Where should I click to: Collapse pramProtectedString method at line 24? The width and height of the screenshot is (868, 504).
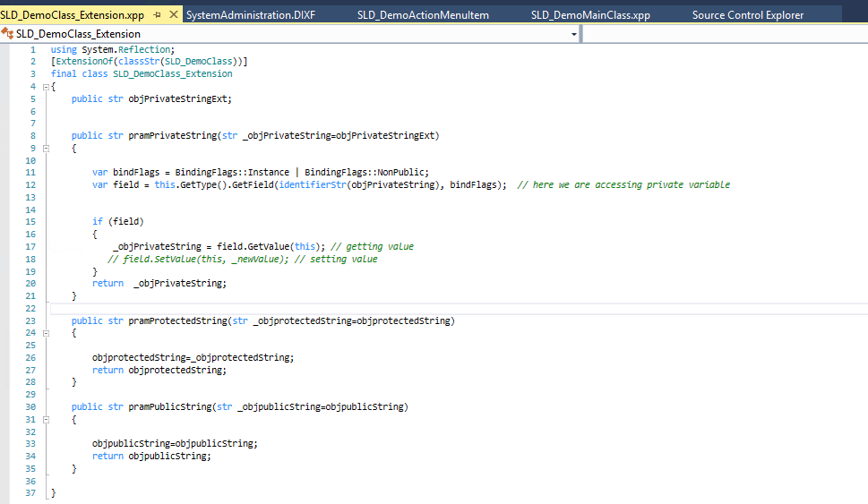coord(46,333)
